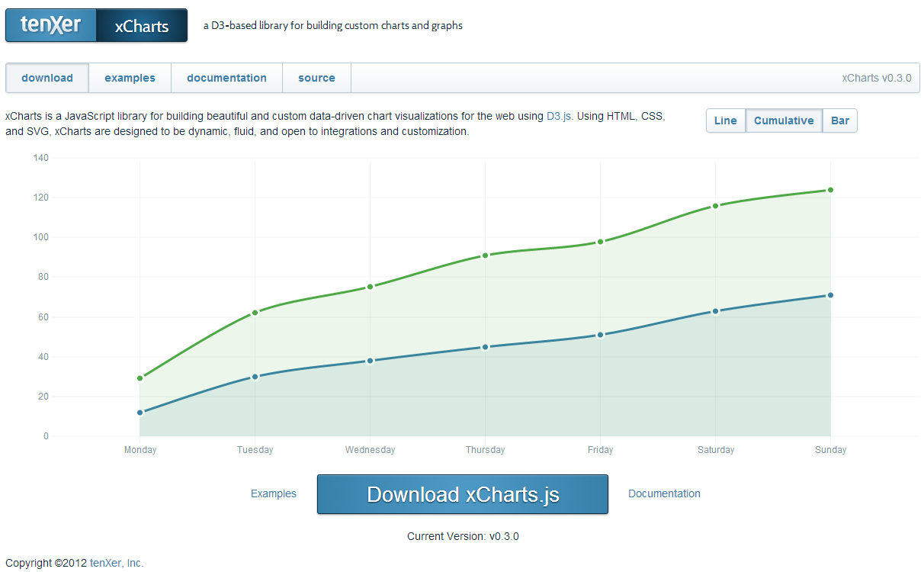Click the Wednesday axis label
The width and height of the screenshot is (924, 572).
[370, 450]
